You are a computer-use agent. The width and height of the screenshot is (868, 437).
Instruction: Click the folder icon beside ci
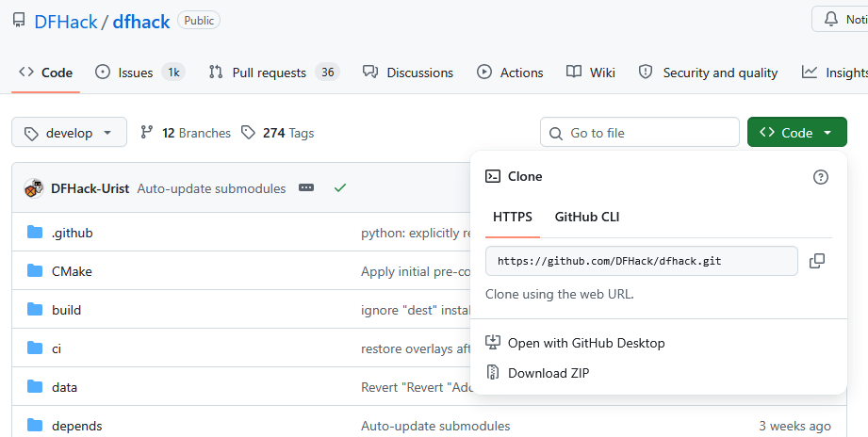pyautogui.click(x=35, y=348)
